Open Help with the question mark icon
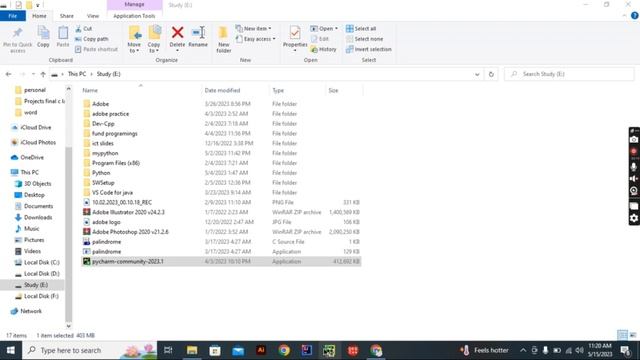This screenshot has height=360, width=640. point(634,16)
